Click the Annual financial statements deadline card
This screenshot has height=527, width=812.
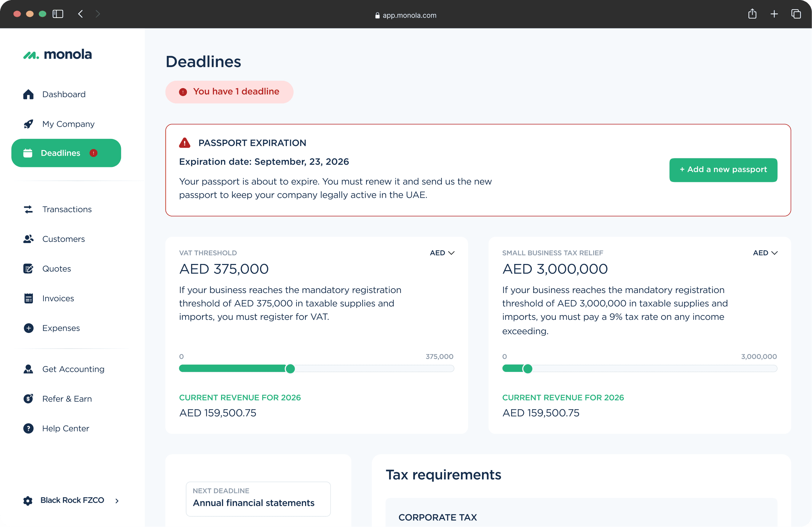[x=258, y=499]
